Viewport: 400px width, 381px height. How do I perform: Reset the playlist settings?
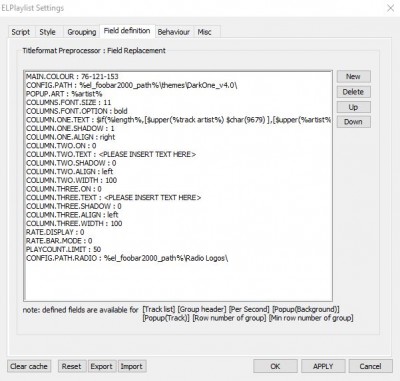72,366
